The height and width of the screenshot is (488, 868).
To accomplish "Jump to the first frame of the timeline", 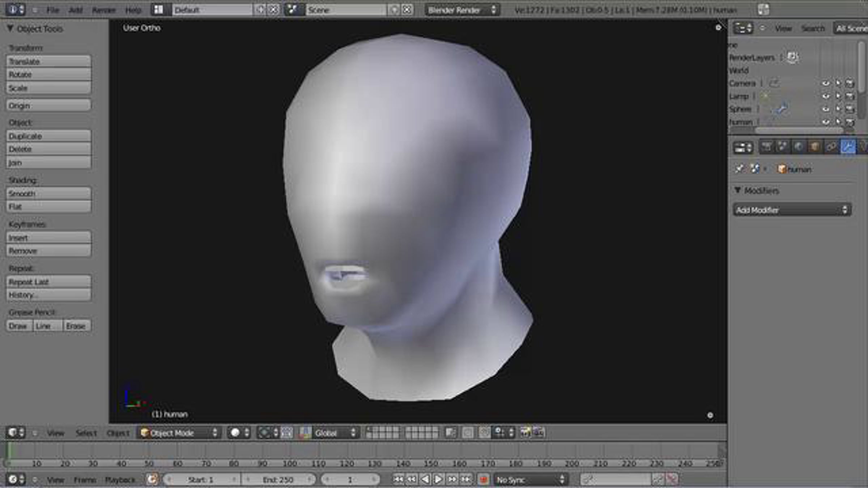I will tap(398, 480).
